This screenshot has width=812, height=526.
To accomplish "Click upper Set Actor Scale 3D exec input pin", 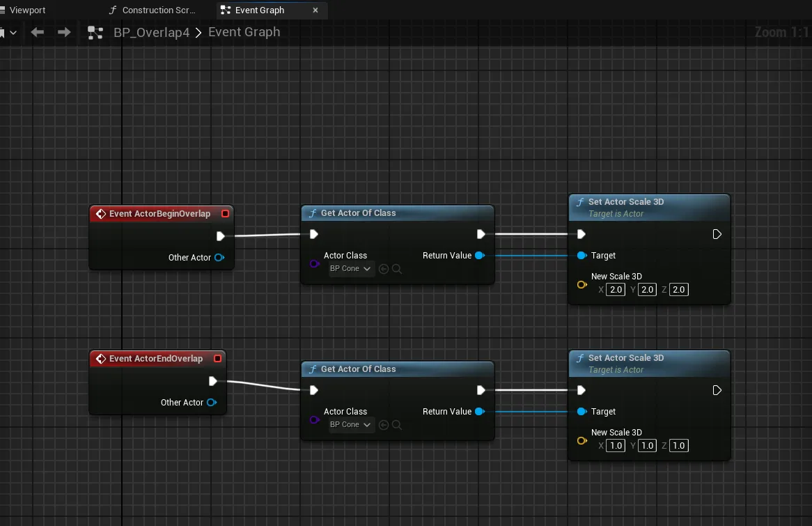I will point(581,234).
